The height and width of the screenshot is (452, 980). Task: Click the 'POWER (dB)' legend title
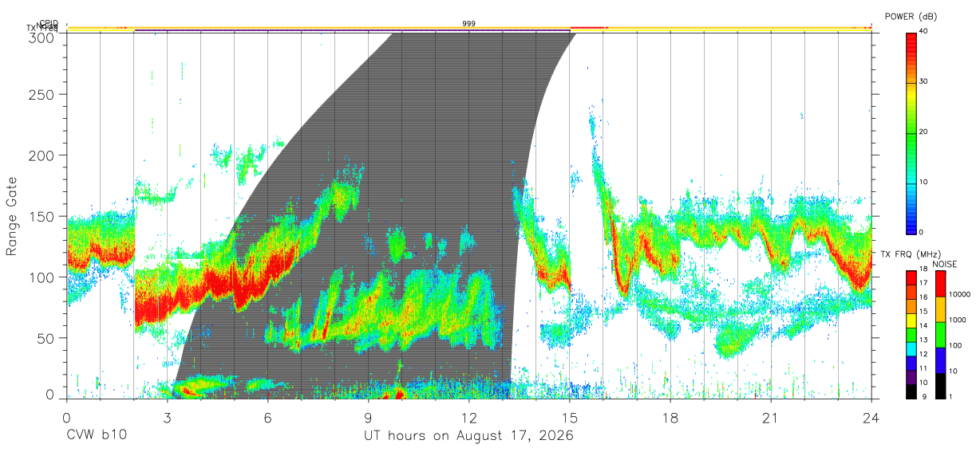(911, 16)
